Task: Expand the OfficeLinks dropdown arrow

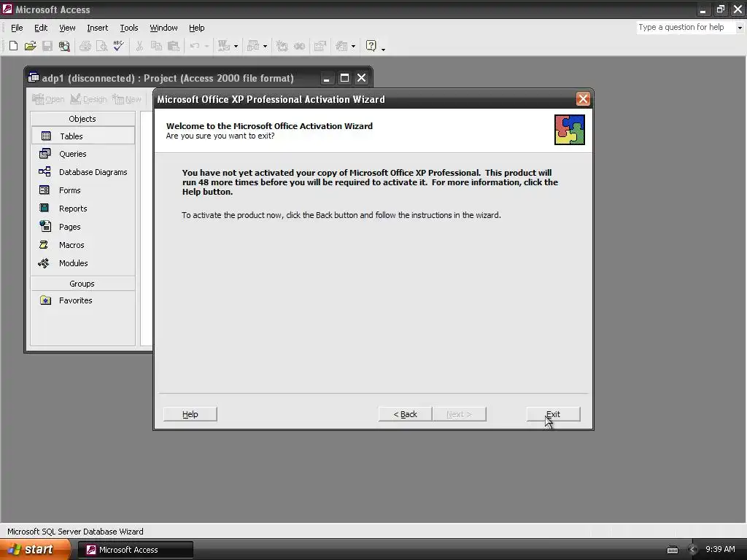Action: (x=236, y=46)
